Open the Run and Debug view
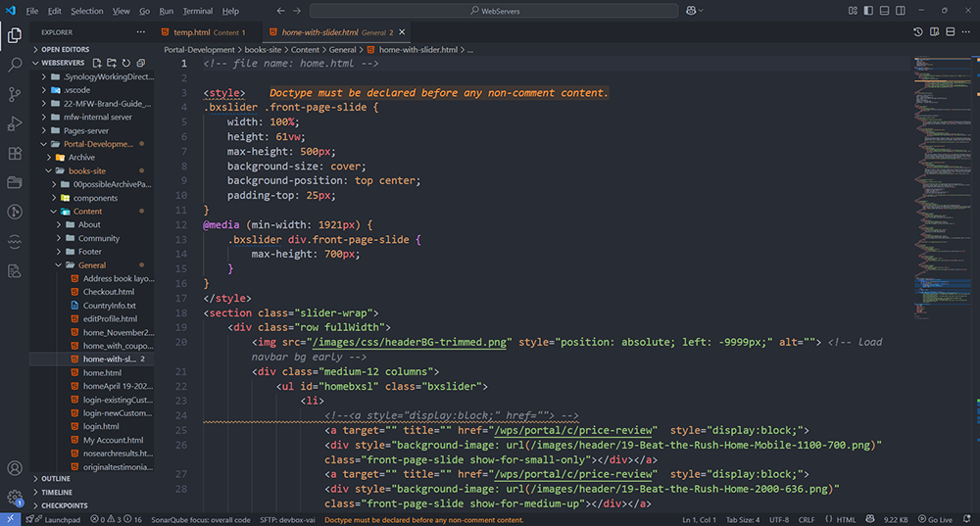The image size is (980, 526). pyautogui.click(x=15, y=123)
